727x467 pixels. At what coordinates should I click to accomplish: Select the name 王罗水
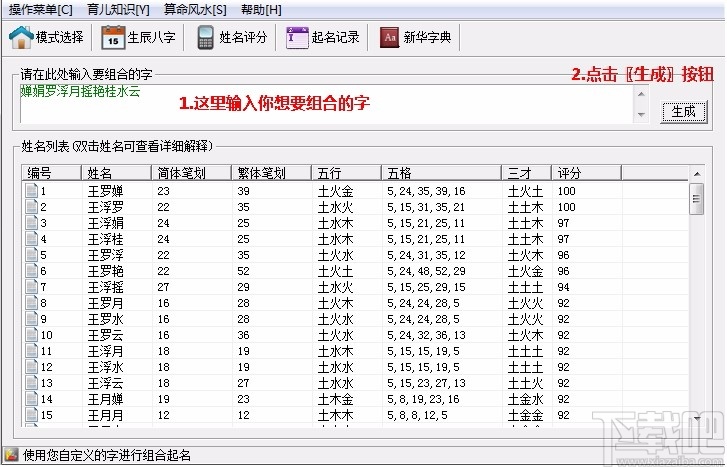coord(106,319)
